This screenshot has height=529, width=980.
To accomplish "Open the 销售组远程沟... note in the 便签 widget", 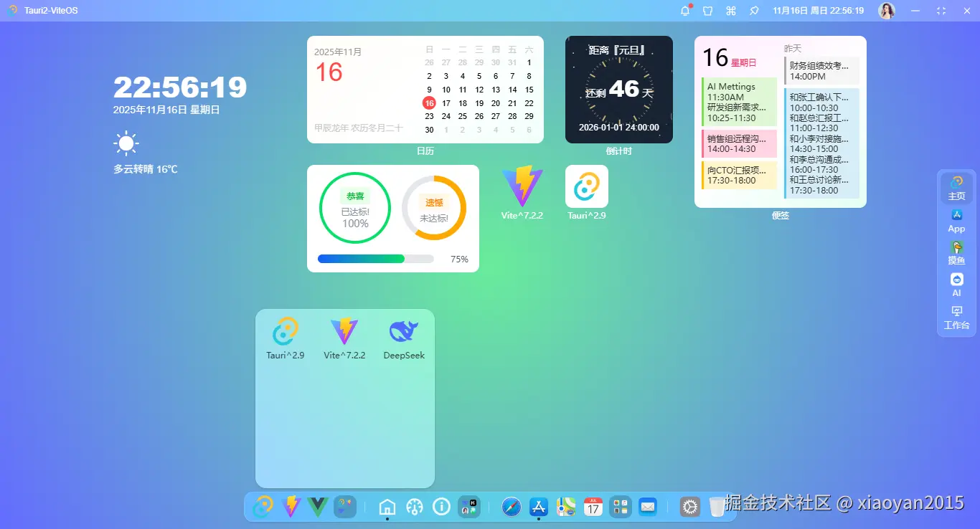I will point(739,143).
